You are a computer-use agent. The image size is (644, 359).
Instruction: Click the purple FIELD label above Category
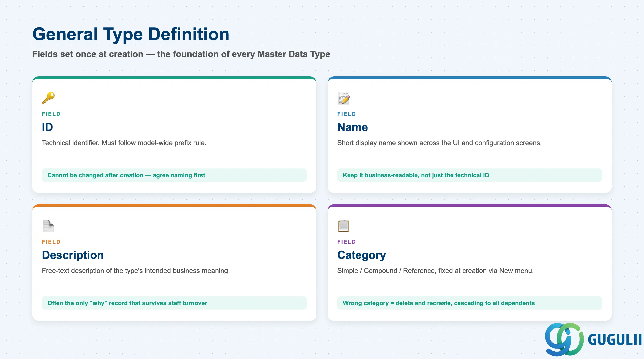point(347,242)
